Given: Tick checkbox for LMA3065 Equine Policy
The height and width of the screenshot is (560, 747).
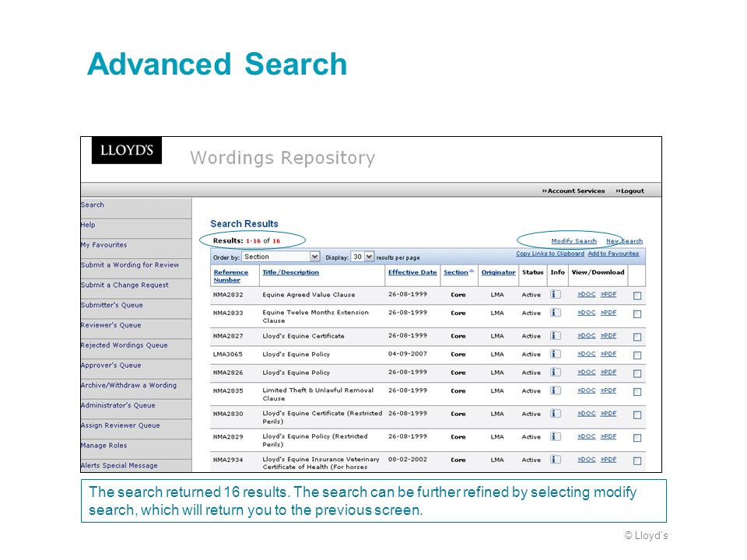Looking at the screenshot, I should pos(637,355).
